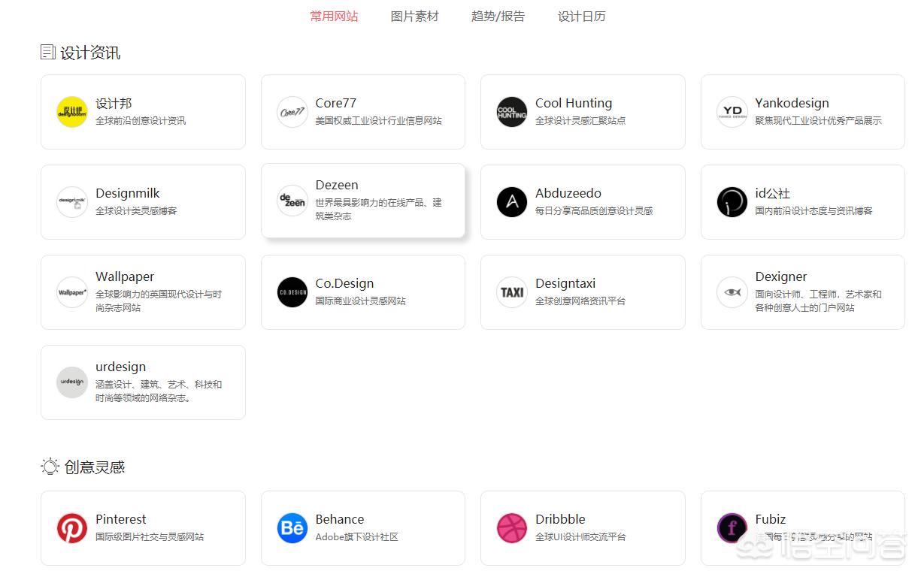Click the Fubiz purple logo icon
This screenshot has width=924, height=577.
click(732, 528)
